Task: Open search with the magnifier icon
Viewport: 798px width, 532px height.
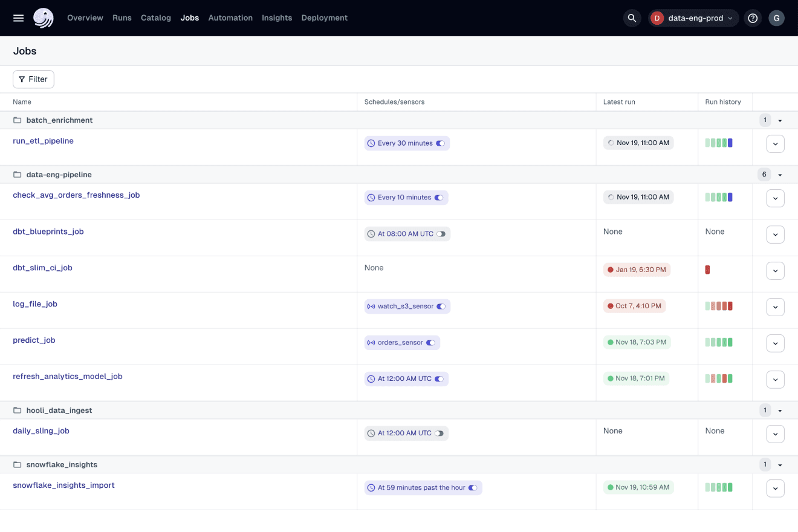Action: [x=632, y=18]
